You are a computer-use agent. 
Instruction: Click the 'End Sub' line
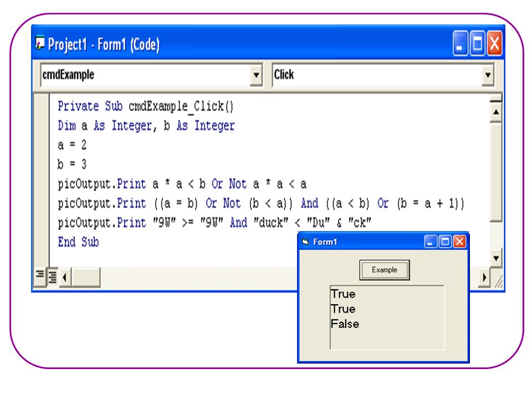pos(78,242)
